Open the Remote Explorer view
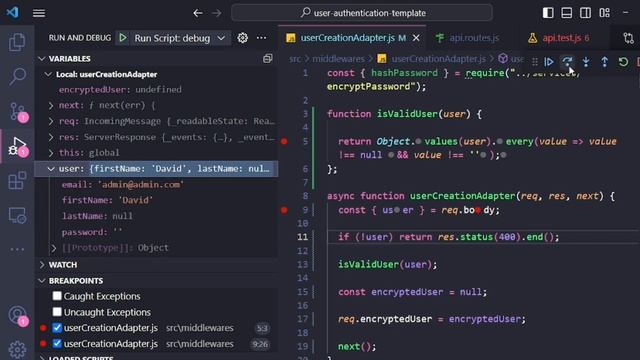This screenshot has height=360, width=640. tap(17, 215)
